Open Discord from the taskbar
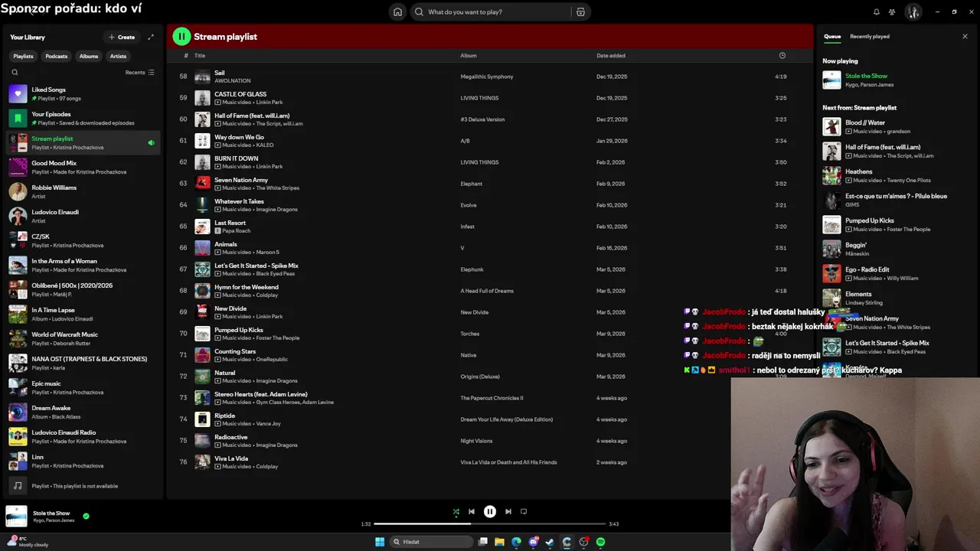 coord(533,542)
